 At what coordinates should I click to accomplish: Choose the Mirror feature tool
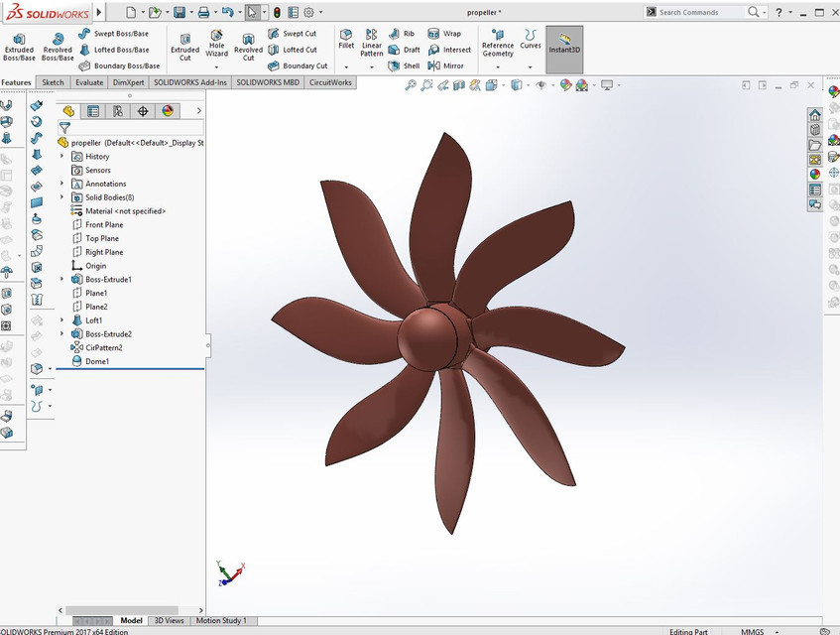click(x=445, y=65)
